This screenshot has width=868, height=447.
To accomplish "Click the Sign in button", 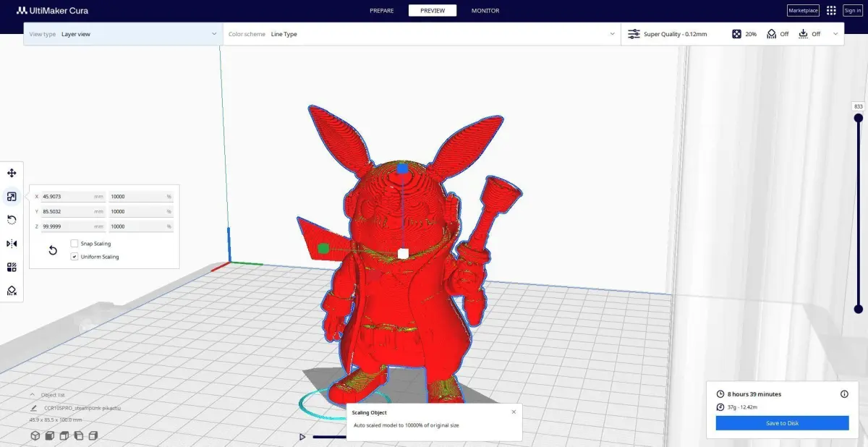I will tap(852, 10).
